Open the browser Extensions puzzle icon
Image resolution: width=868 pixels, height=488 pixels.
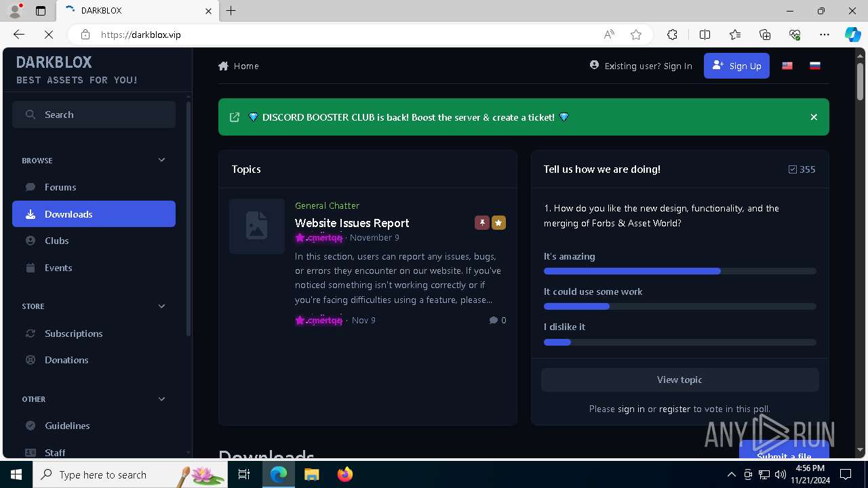[672, 35]
